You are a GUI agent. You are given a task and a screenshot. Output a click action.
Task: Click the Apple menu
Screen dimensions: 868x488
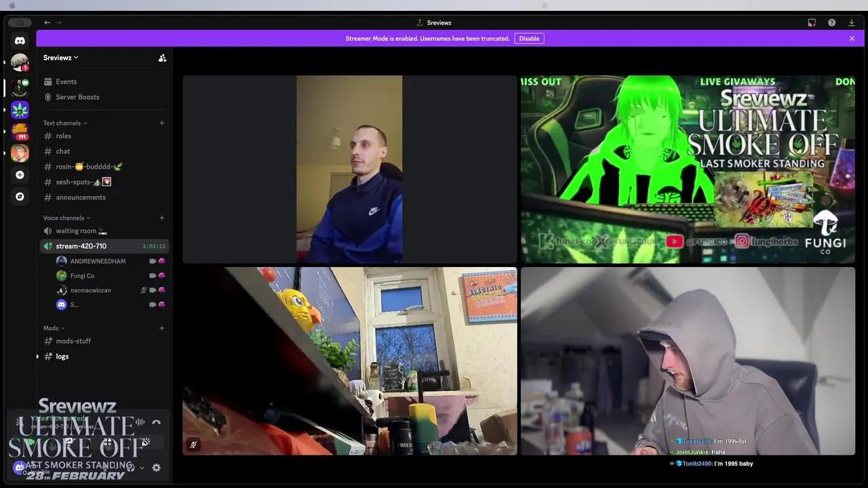click(x=12, y=5)
